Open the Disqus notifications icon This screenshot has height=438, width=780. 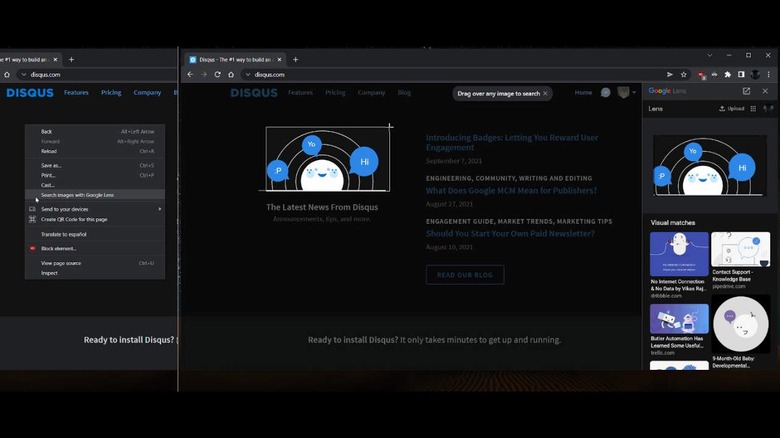coord(605,93)
